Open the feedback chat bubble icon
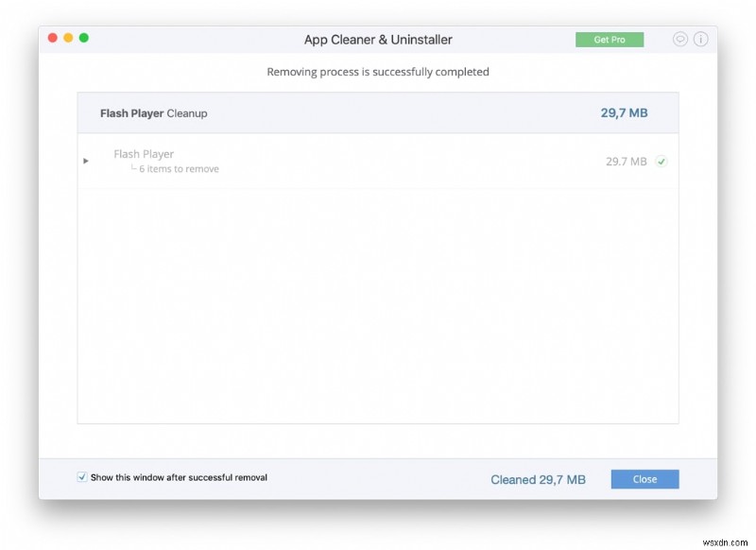 pyautogui.click(x=679, y=39)
